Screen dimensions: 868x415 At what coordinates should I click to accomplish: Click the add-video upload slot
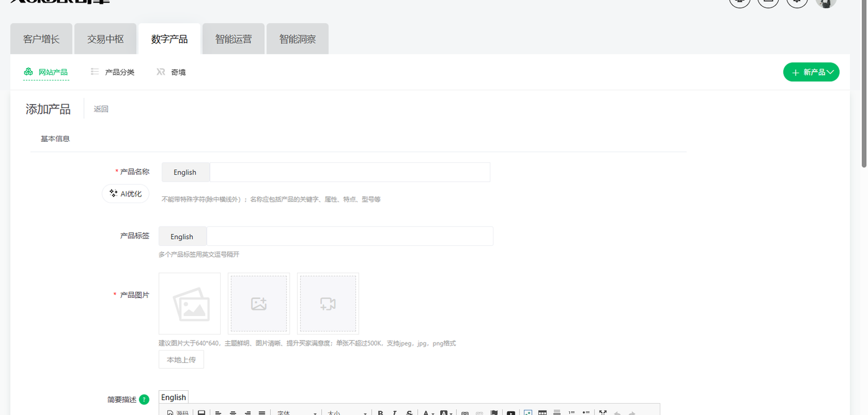coord(328,304)
